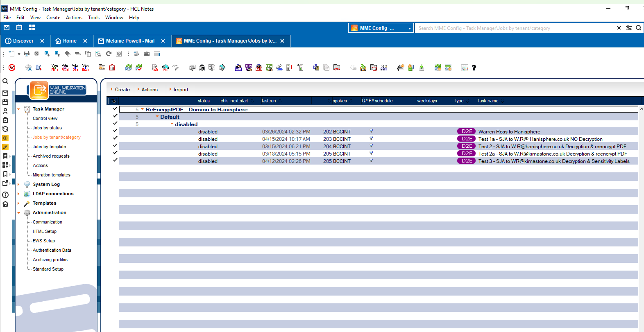The height and width of the screenshot is (332, 644).
Task: Click the red no-check cancel icon
Action: pyautogui.click(x=12, y=68)
